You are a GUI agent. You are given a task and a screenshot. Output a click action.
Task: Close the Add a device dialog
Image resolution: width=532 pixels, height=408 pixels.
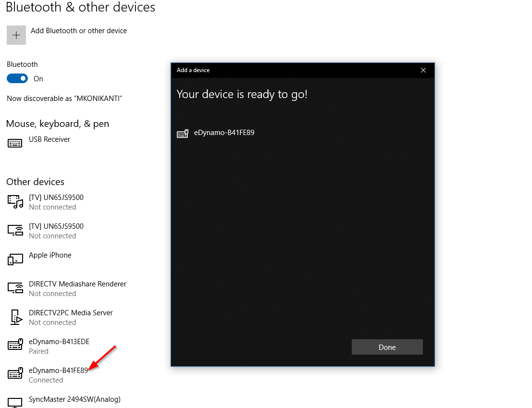click(x=423, y=70)
